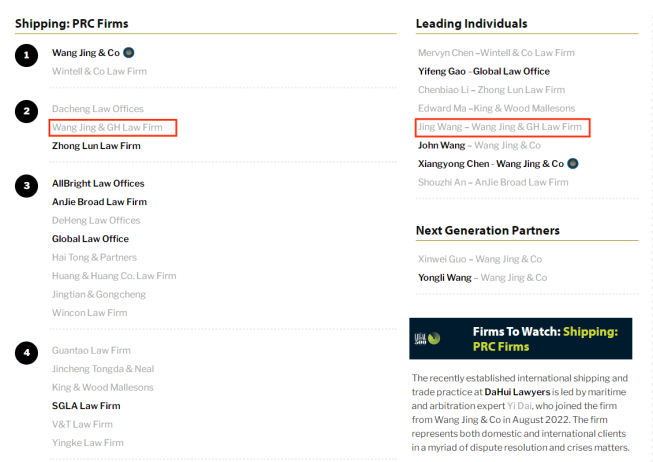Click the tier 3 ranking number badge
Viewport: 653px width, 462px height.
(x=27, y=186)
